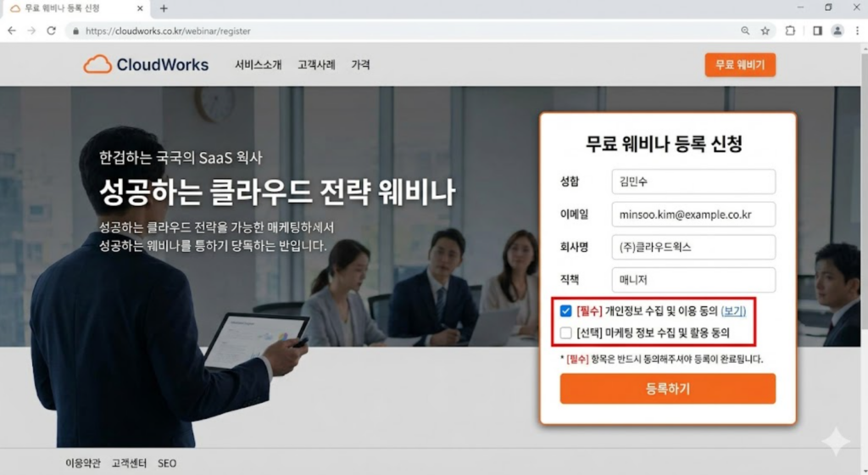Open the browser three-dot menu

[858, 31]
